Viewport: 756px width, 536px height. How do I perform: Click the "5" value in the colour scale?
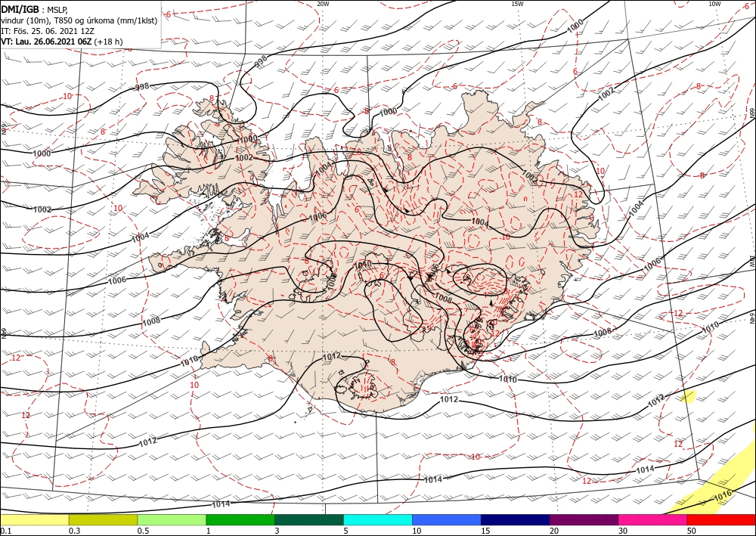coord(345,531)
